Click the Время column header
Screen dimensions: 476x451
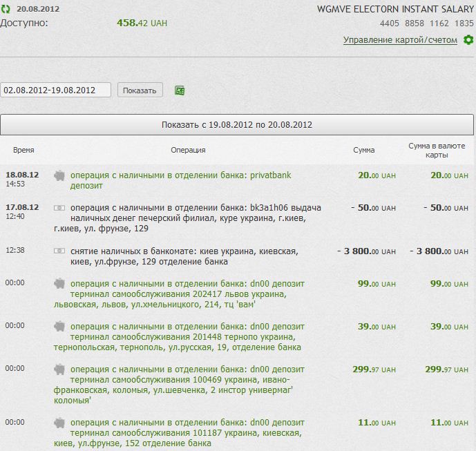pyautogui.click(x=23, y=150)
